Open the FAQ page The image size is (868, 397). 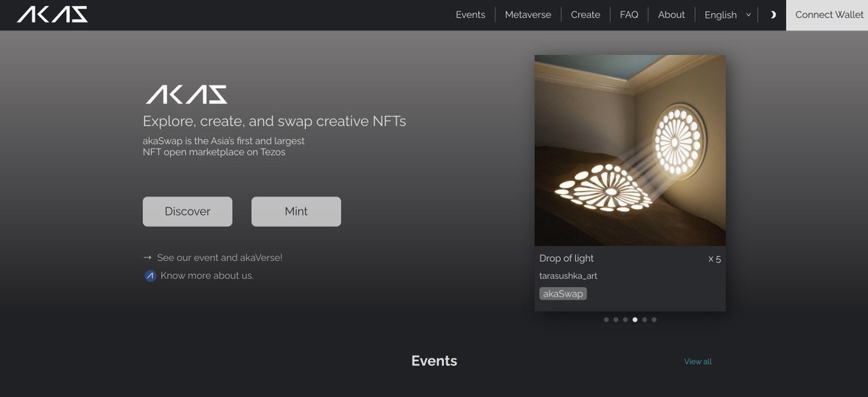(x=629, y=14)
